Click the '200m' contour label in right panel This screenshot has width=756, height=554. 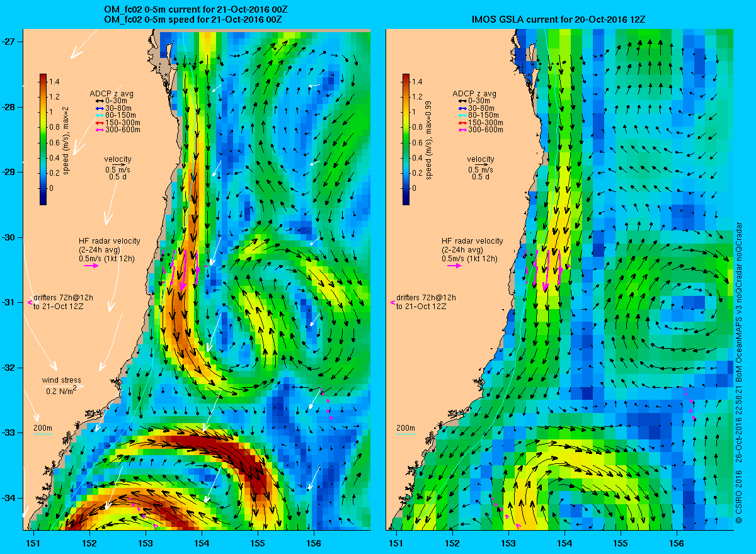tap(405, 429)
